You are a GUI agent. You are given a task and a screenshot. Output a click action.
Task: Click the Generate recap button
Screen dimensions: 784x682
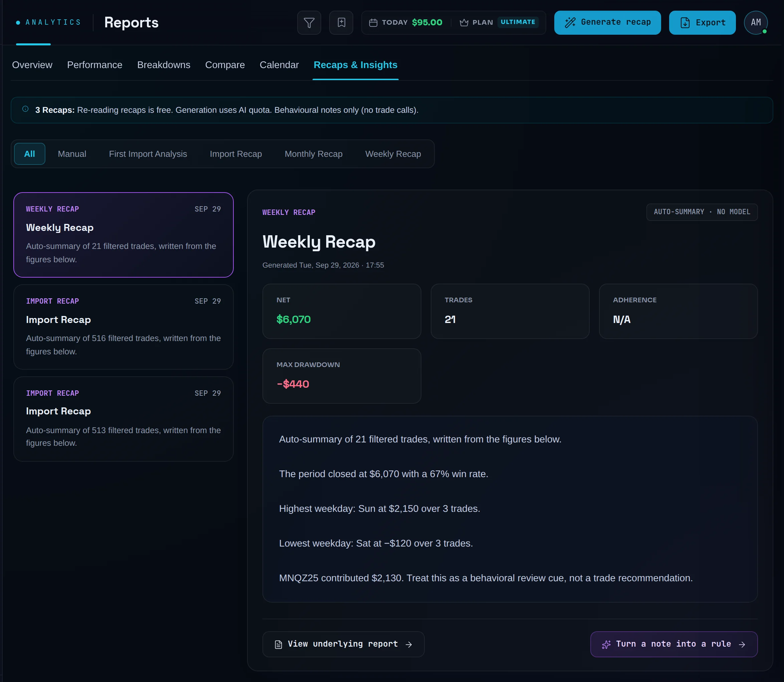pos(607,23)
